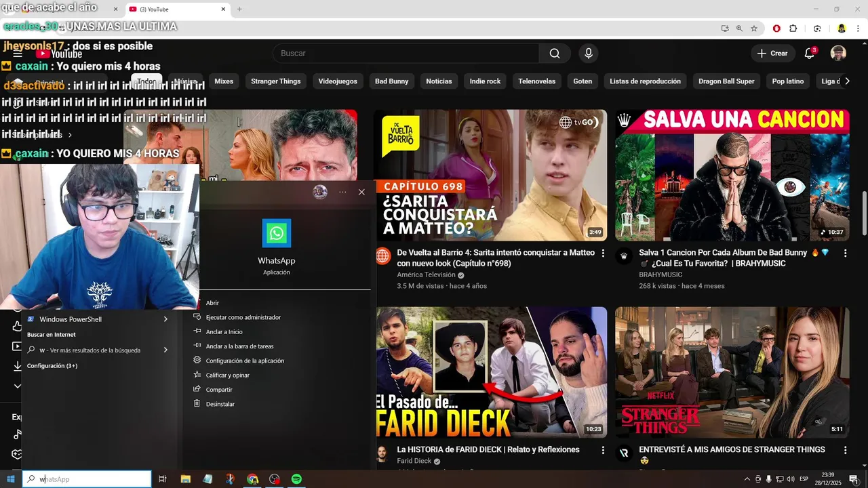
Task: Click the YouTube search magnifier button
Action: click(555, 54)
